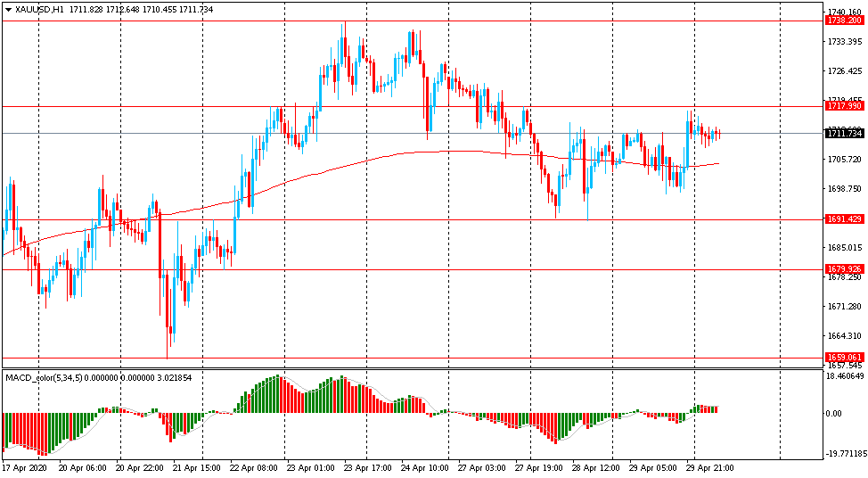Click the triangle arrow beside XAUUSD,H1
This screenshot has width=868, height=478.
point(8,10)
